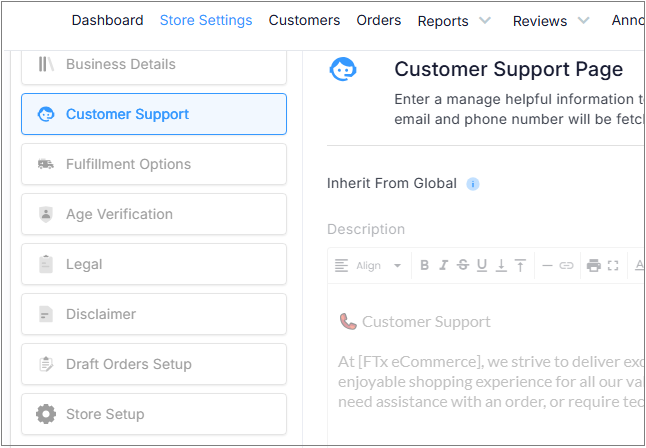Viewport: 646px width, 448px height.
Task: Click the subscript arrow-down icon
Action: [x=501, y=265]
